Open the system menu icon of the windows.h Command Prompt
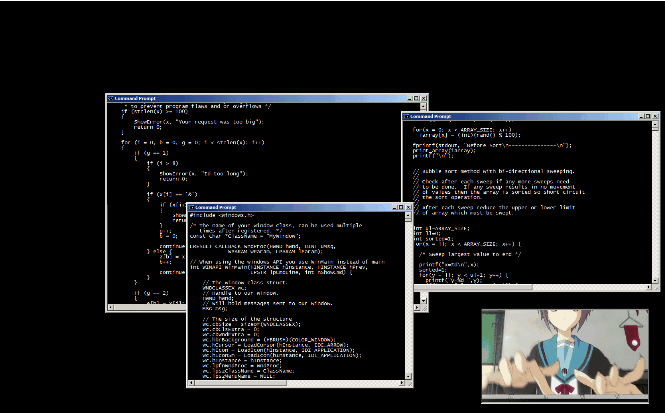Viewport: 665px width, 413px height. pos(192,207)
